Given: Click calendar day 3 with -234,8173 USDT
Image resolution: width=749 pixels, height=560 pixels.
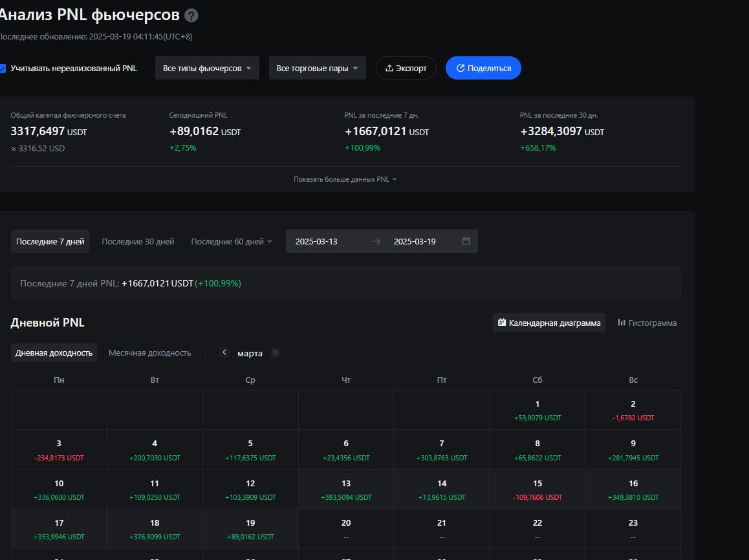Looking at the screenshot, I should pyautogui.click(x=60, y=449).
